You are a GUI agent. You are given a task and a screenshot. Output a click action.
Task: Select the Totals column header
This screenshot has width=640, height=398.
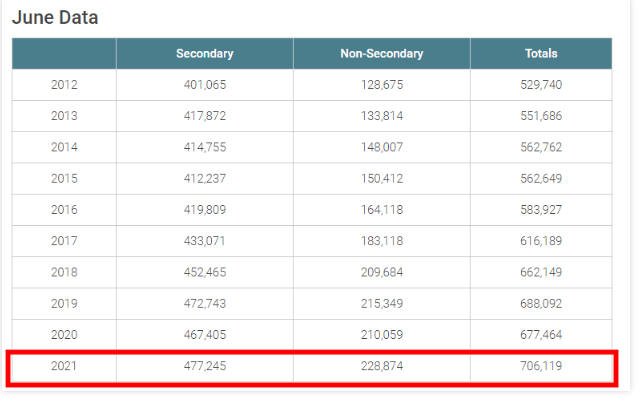[541, 53]
